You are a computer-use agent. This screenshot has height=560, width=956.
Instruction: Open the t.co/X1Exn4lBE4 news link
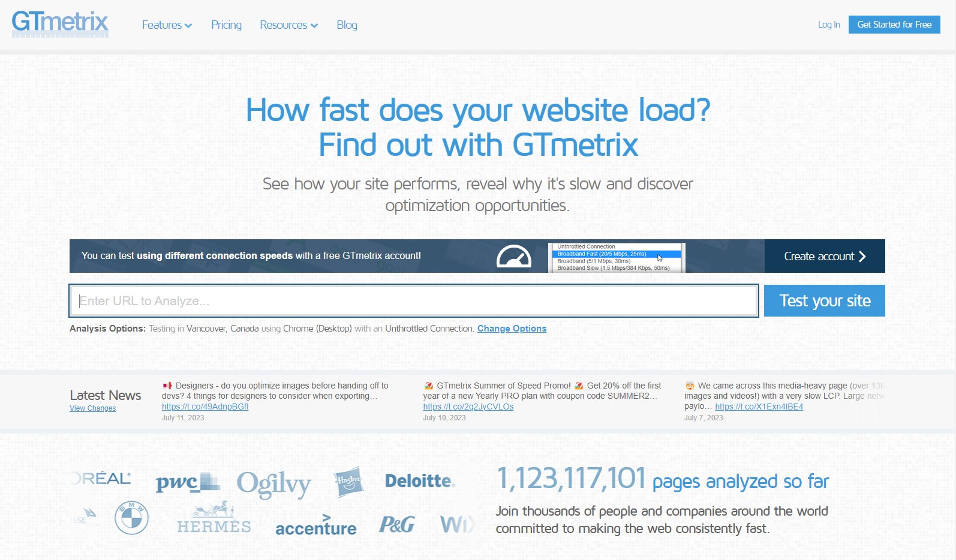coord(759,407)
